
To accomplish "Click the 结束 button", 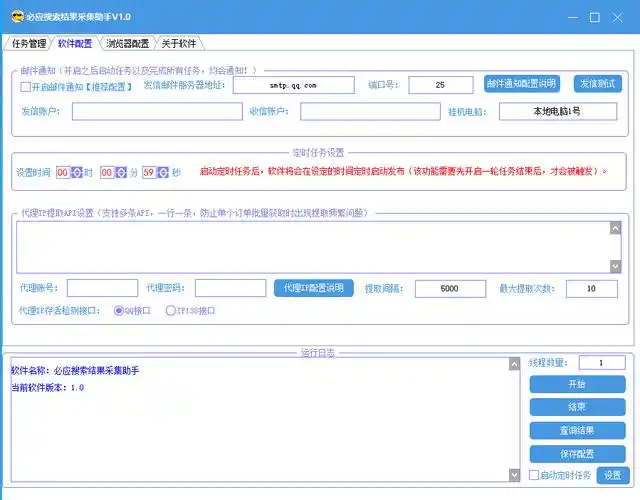I will click(578, 407).
